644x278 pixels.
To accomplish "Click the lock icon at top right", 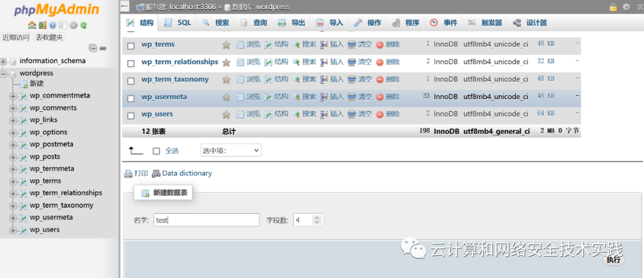I will (x=613, y=7).
